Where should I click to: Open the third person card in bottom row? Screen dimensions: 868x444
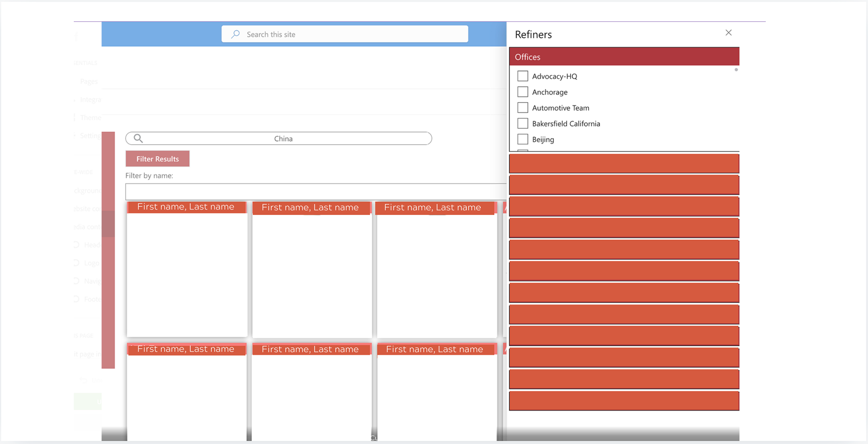click(436, 392)
